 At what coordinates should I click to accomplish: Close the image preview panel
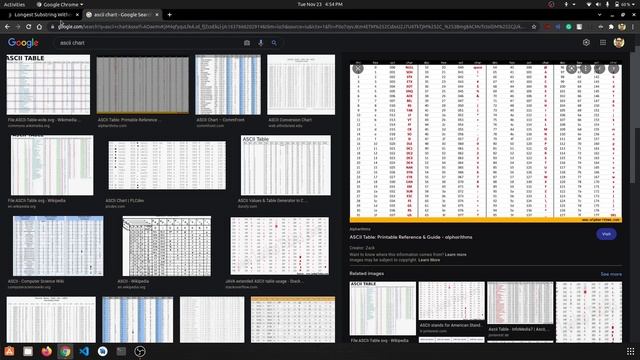click(x=358, y=69)
